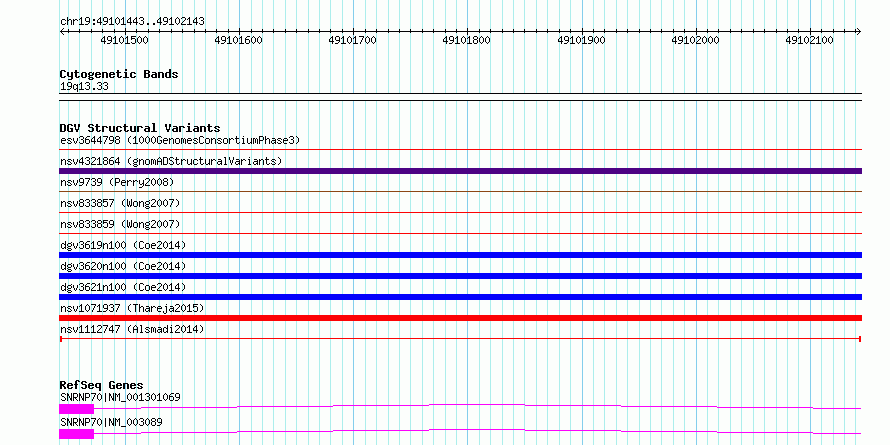890x445 pixels.
Task: Click ruler tick label 49101900
Action: (x=581, y=40)
